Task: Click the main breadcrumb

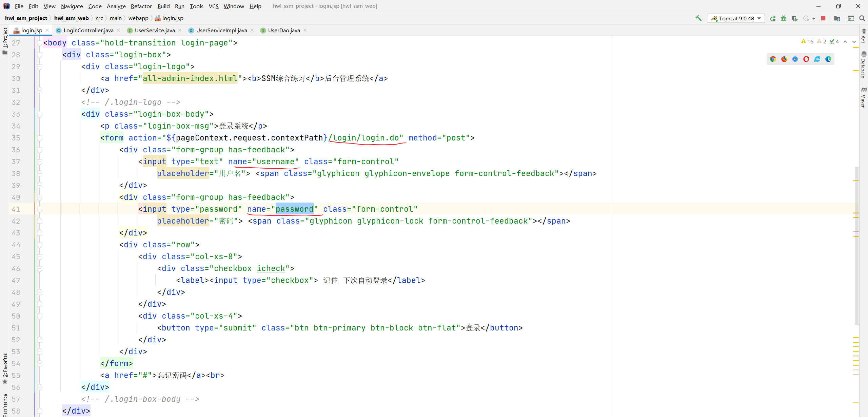Action: (116, 18)
